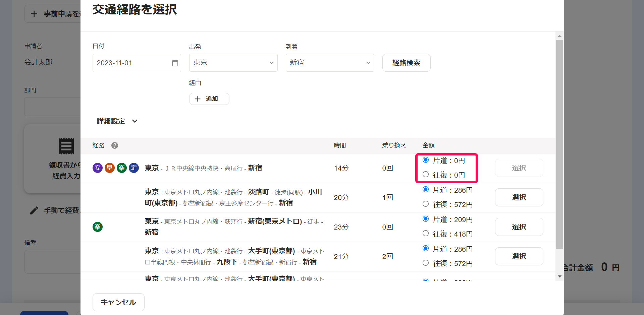Select 片道：209円 for the 23分 route
The width and height of the screenshot is (644, 315).
tap(426, 219)
